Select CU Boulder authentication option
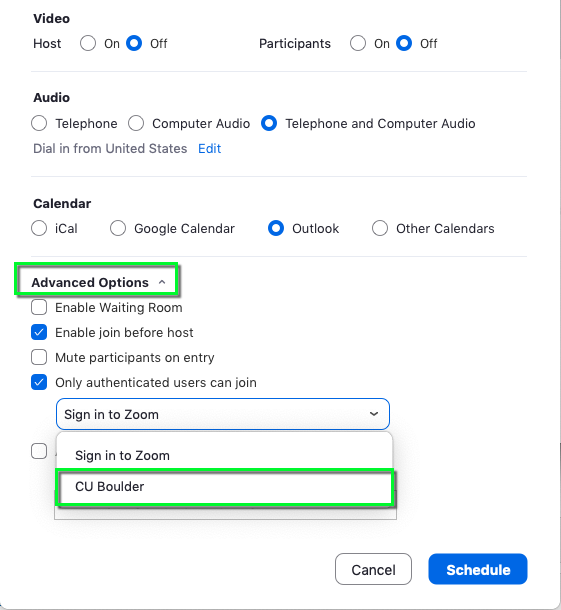 click(x=225, y=487)
